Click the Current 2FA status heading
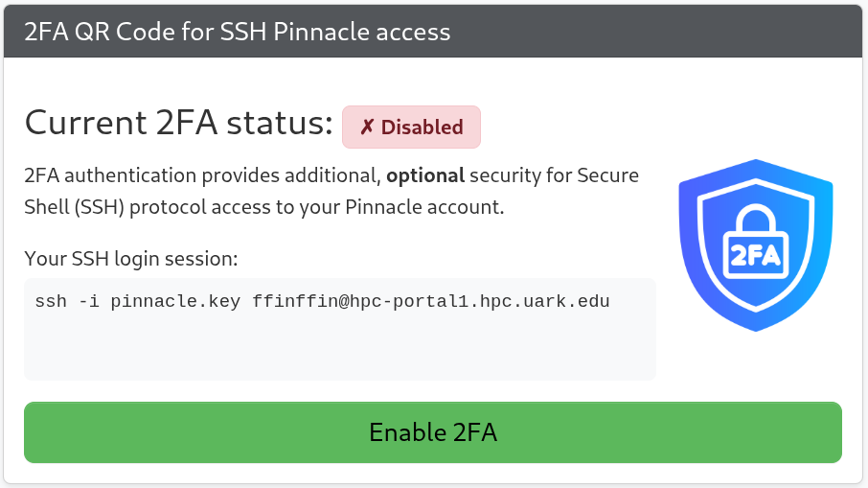 coord(178,124)
